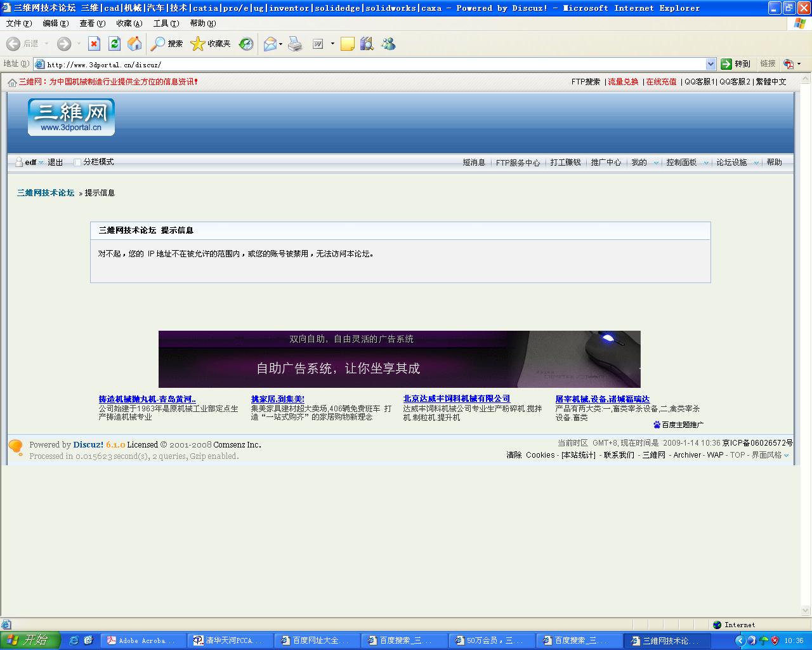Expand the edf user dropdown arrow
This screenshot has height=650, width=812.
[41, 162]
